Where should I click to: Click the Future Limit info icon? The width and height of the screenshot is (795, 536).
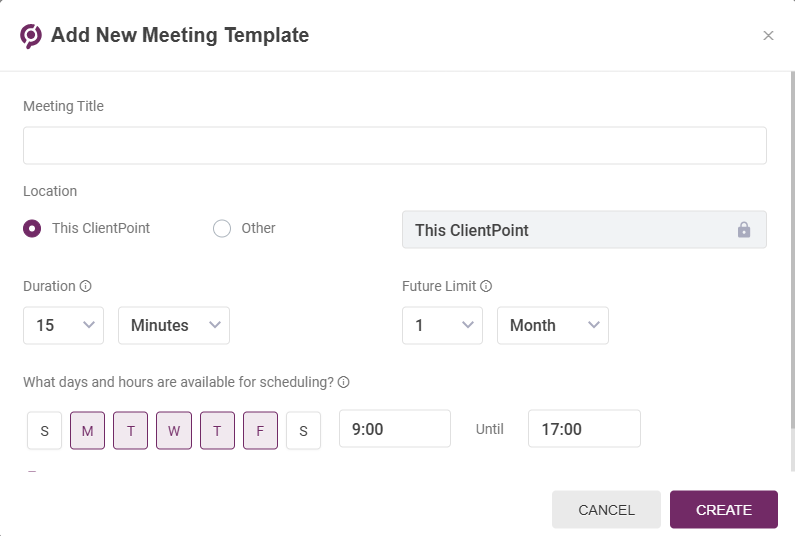[486, 286]
